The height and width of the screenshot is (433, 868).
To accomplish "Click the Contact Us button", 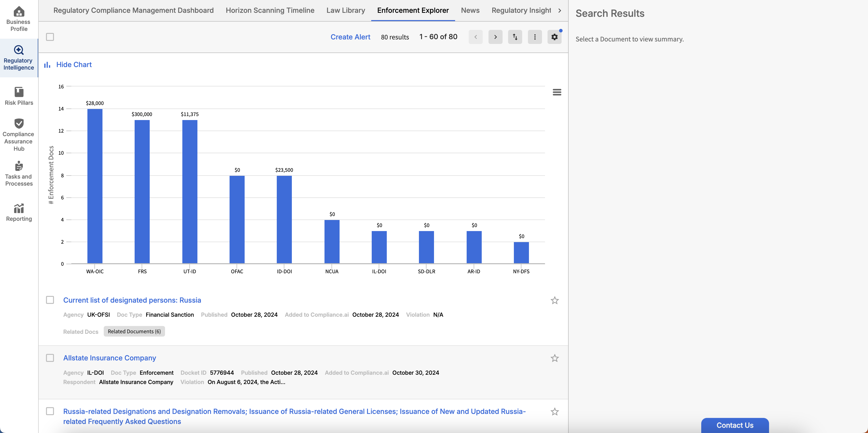I will pos(735,425).
